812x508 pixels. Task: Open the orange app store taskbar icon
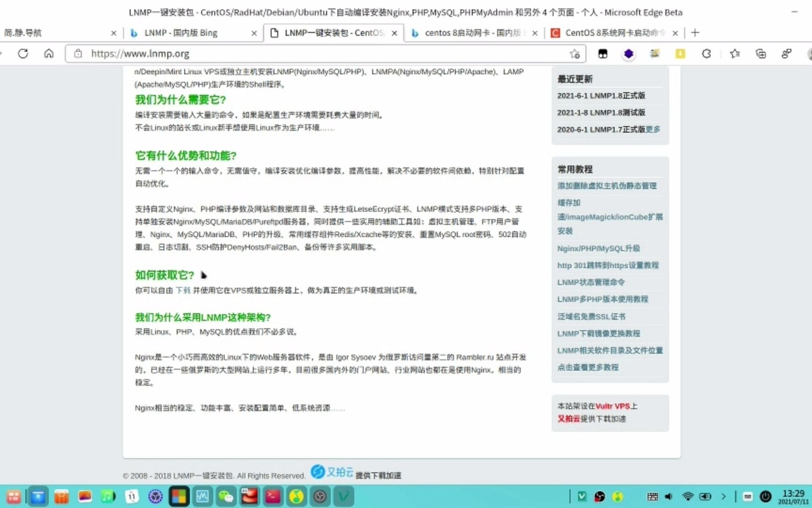62,497
